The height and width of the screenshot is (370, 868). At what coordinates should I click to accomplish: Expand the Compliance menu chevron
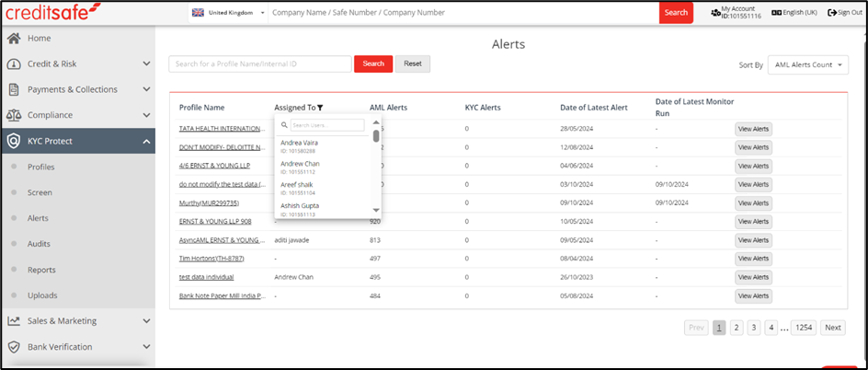pos(146,115)
